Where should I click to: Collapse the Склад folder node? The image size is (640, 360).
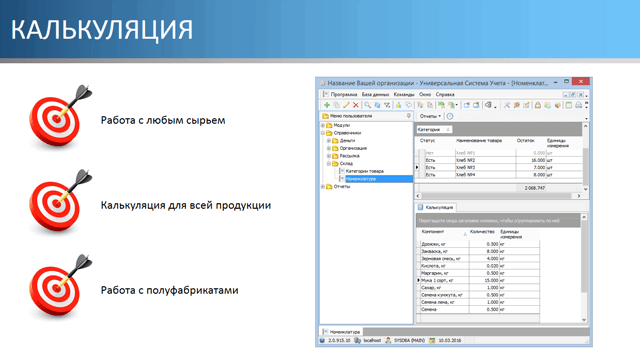[x=329, y=164]
